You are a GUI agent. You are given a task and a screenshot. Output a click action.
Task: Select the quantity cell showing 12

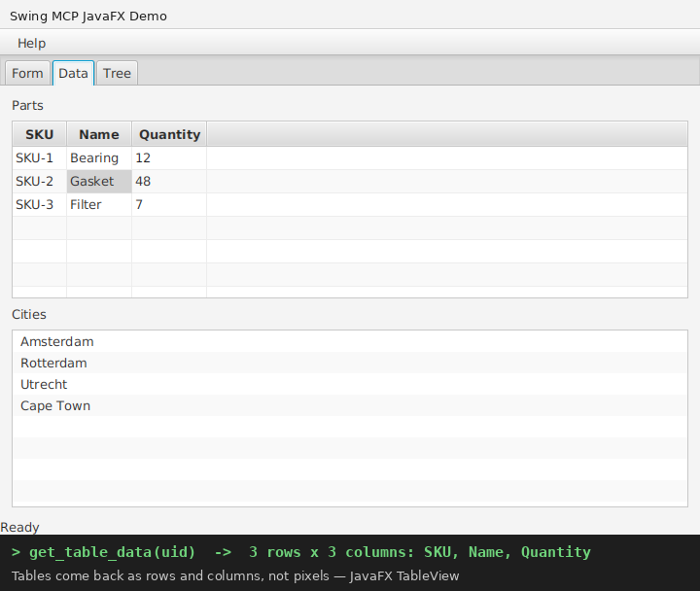pos(169,158)
